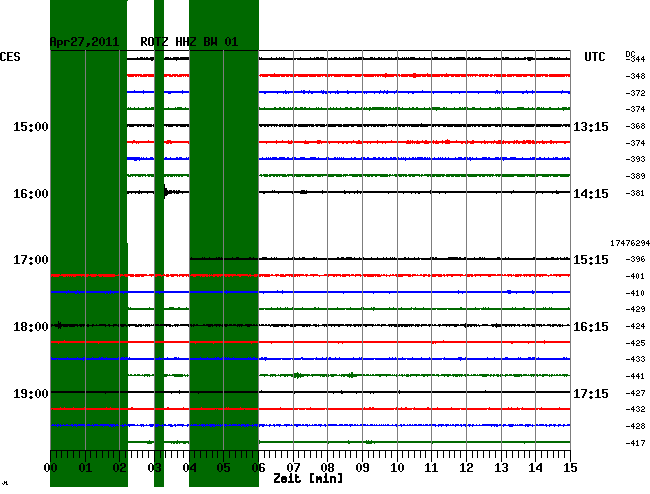Click the DC offset value -368
Screen dimensions: 650x494
pos(635,126)
